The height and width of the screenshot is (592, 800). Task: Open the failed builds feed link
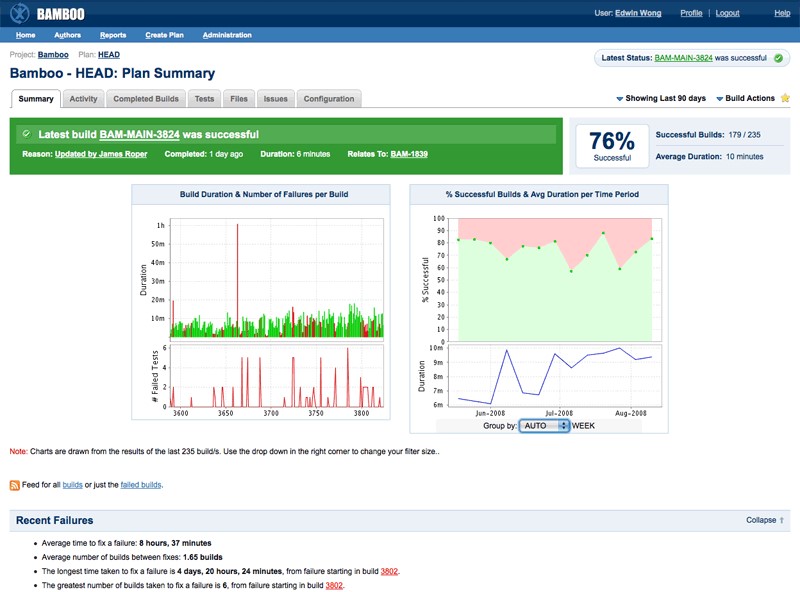point(141,485)
